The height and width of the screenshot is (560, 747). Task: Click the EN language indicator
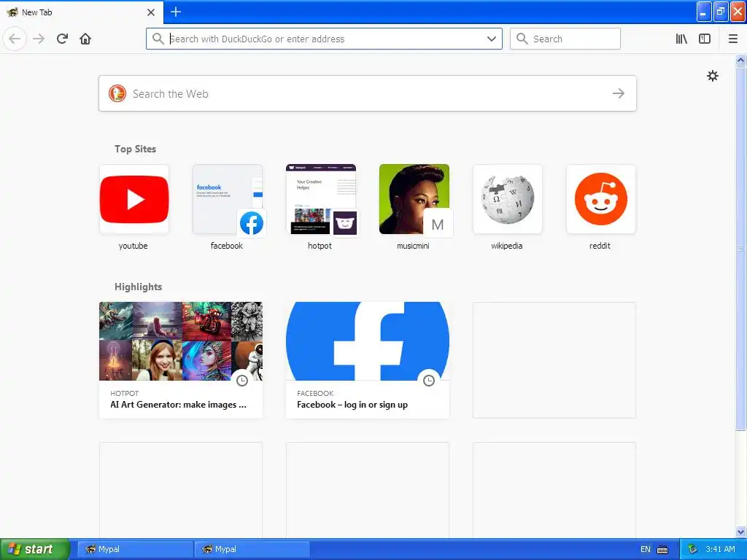click(645, 549)
